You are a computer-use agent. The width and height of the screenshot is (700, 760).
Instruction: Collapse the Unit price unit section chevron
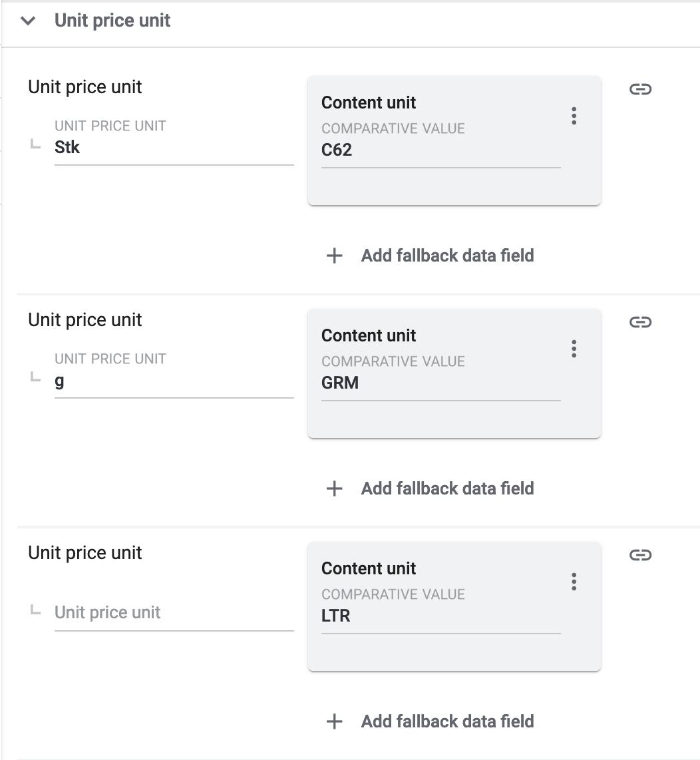[x=28, y=21]
